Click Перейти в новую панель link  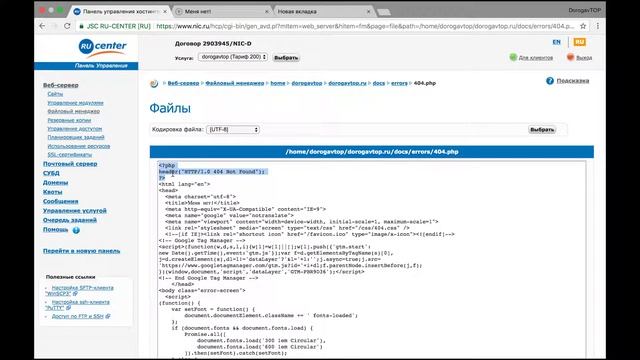click(x=82, y=251)
